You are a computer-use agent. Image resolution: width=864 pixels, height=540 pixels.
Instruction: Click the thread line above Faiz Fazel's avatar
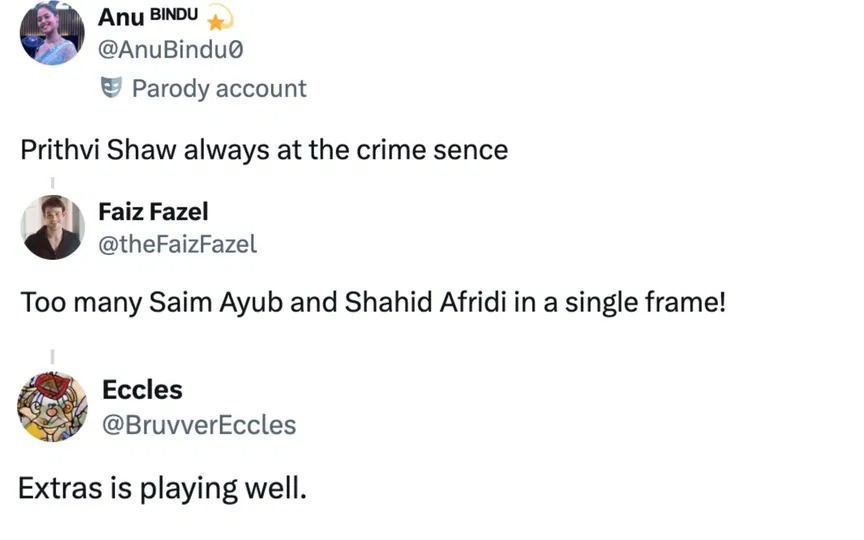[52, 182]
